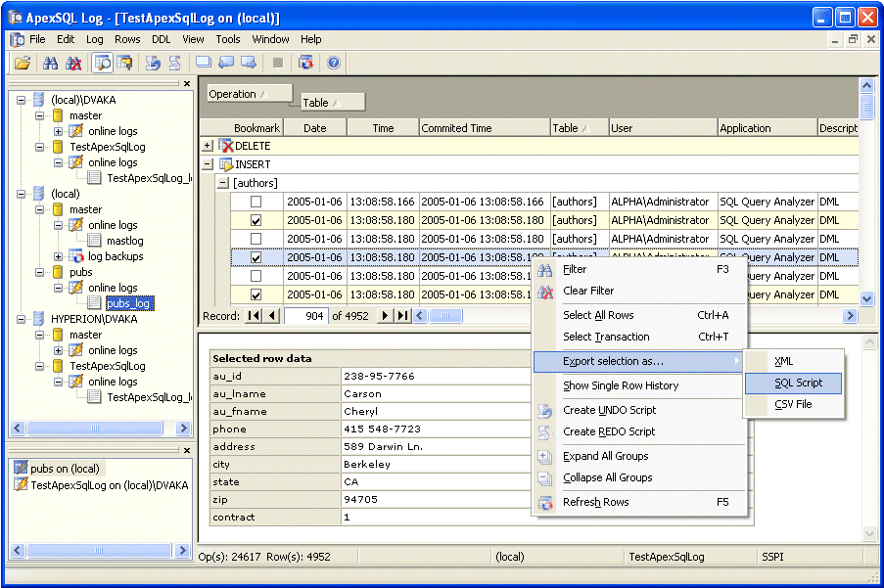Choose Create REDO Script in the context menu

(640, 431)
